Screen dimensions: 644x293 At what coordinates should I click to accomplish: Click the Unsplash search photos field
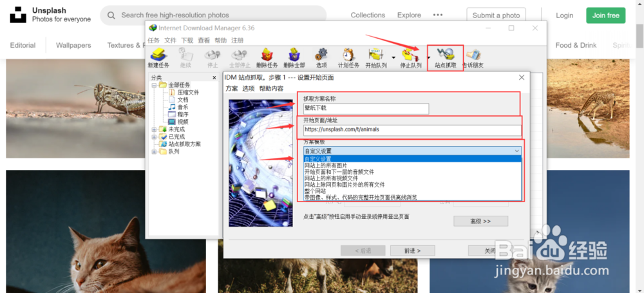pyautogui.click(x=213, y=15)
